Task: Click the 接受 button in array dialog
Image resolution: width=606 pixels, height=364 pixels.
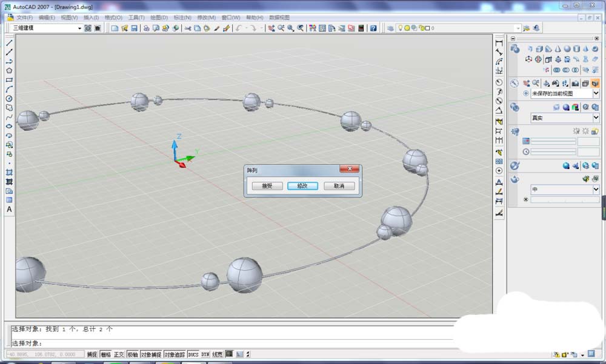Action: (x=267, y=186)
